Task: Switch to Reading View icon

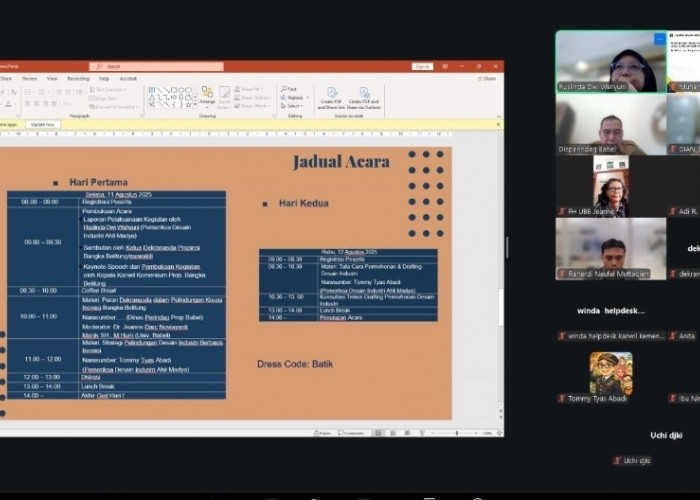Action: 407,433
